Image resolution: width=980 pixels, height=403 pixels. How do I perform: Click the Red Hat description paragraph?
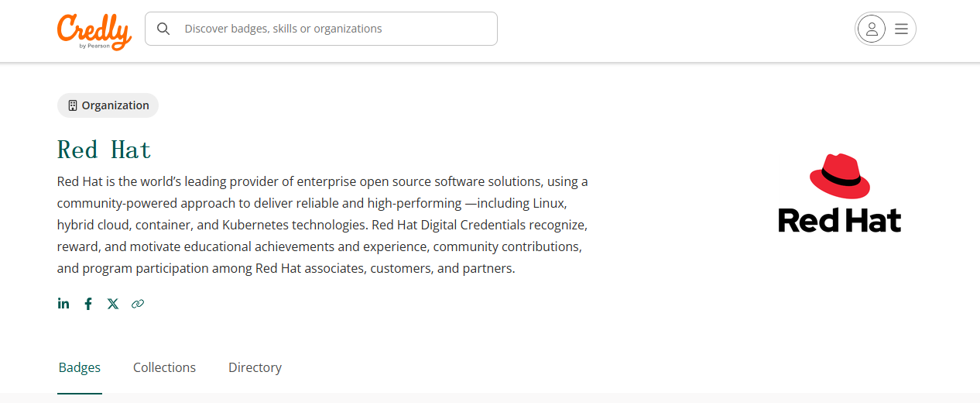pos(322,225)
